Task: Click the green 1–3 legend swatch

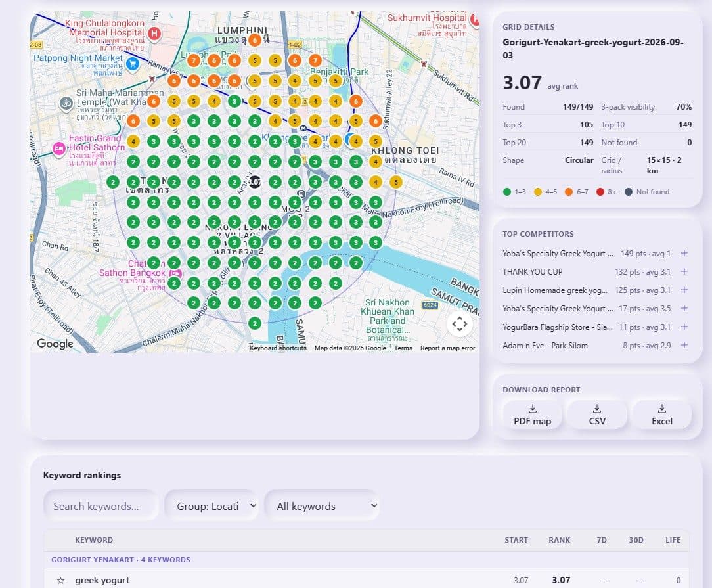Action: click(x=507, y=192)
